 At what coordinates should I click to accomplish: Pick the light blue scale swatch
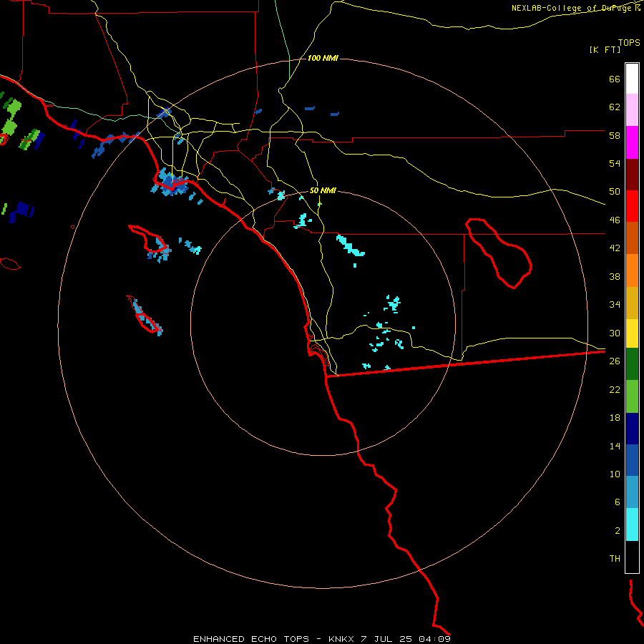[632, 492]
